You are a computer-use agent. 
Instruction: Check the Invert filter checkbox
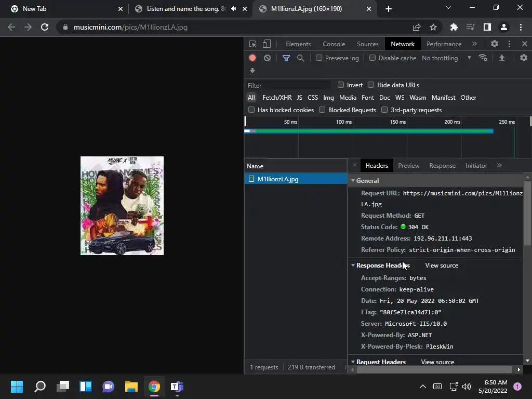(x=341, y=85)
